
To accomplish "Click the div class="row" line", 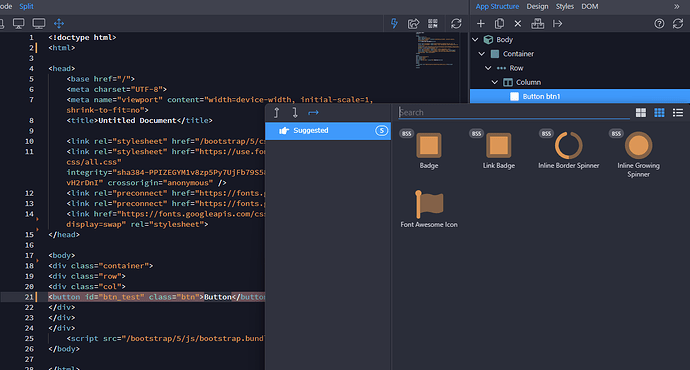I will coord(87,276).
